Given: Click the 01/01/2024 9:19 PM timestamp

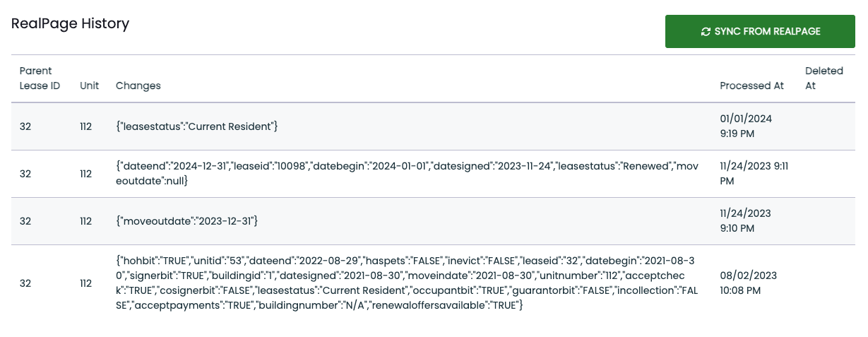Looking at the screenshot, I should coord(746,126).
